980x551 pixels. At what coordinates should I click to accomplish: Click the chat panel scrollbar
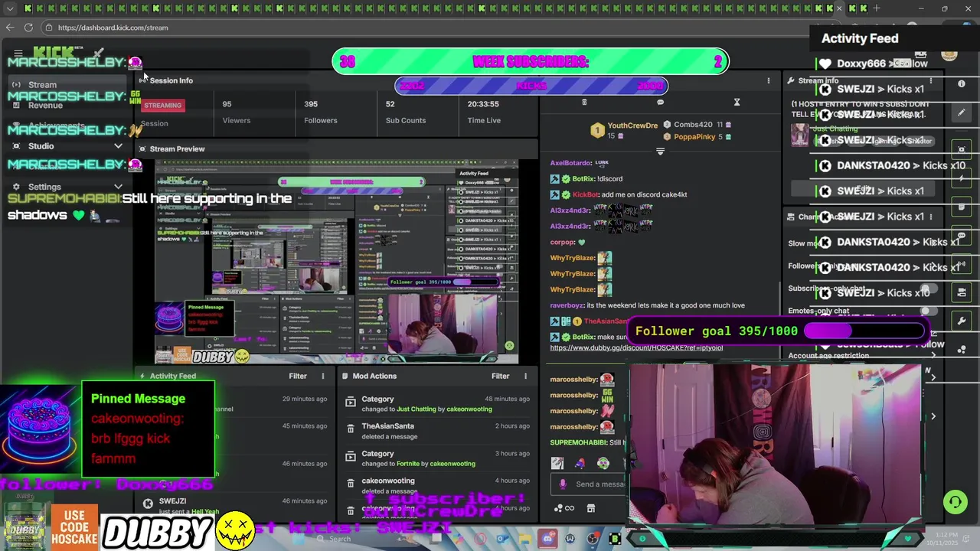[779, 298]
